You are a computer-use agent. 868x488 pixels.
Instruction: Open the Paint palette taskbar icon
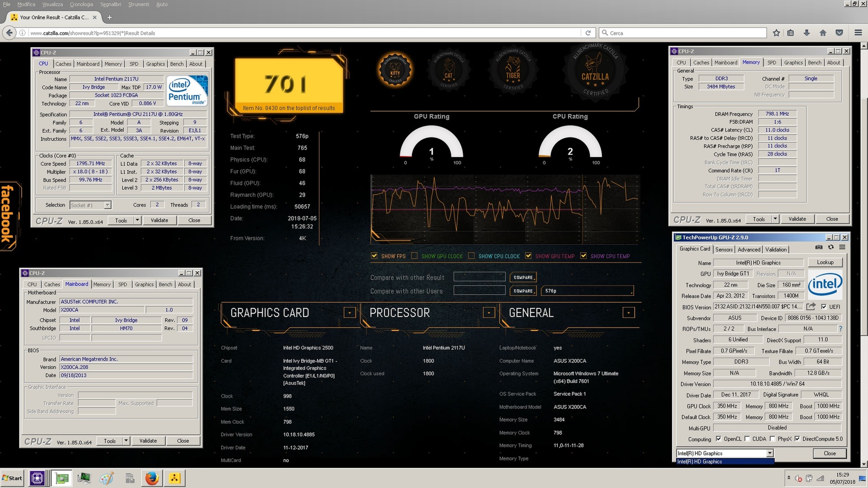(x=107, y=478)
